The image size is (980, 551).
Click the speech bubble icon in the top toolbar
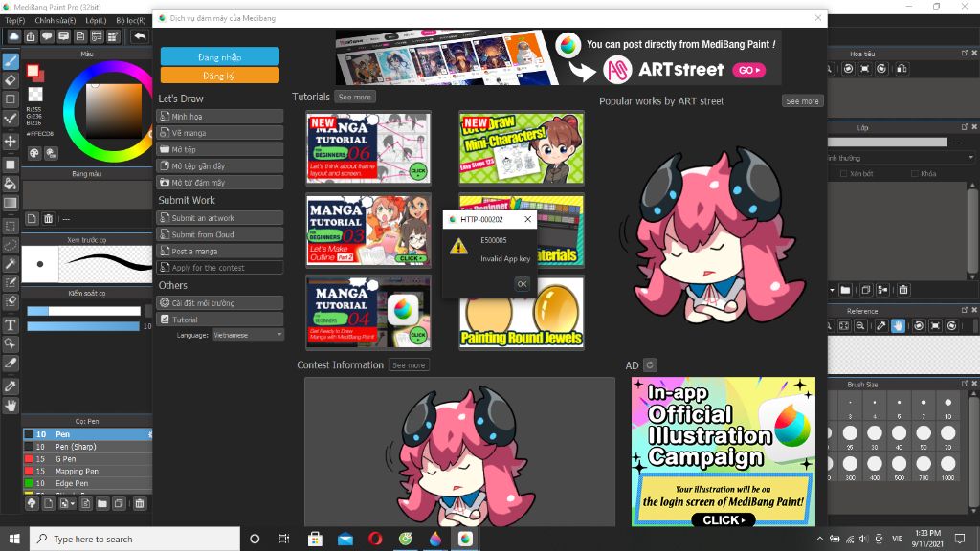click(47, 37)
